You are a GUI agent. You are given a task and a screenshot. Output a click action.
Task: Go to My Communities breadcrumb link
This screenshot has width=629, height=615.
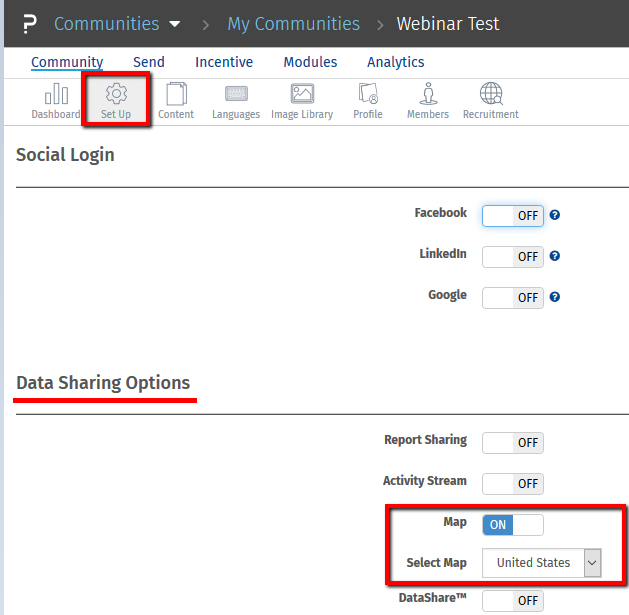pos(293,24)
